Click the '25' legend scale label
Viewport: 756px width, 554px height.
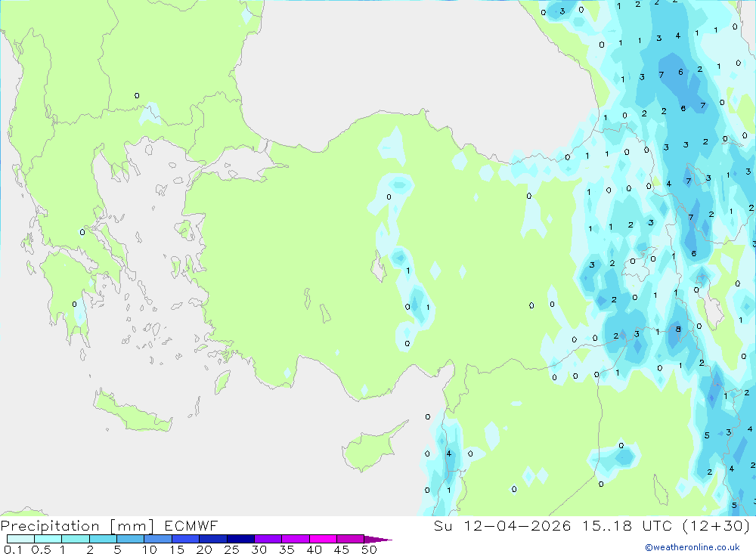[x=231, y=549]
